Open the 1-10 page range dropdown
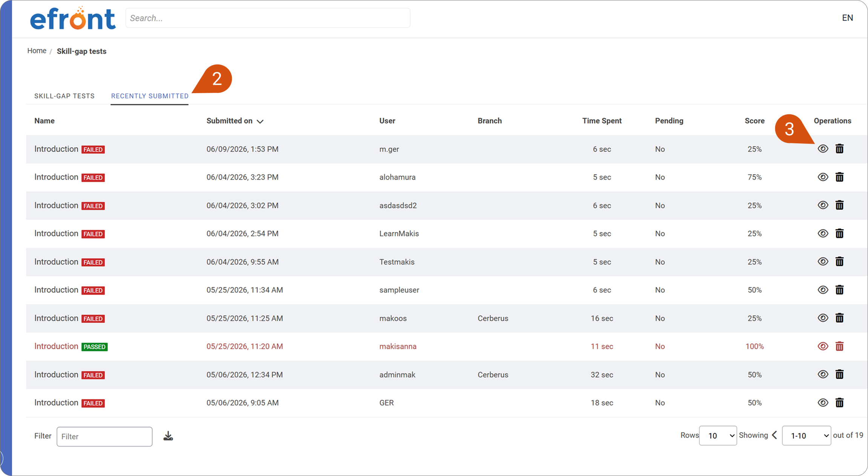The height and width of the screenshot is (476, 868). (807, 436)
